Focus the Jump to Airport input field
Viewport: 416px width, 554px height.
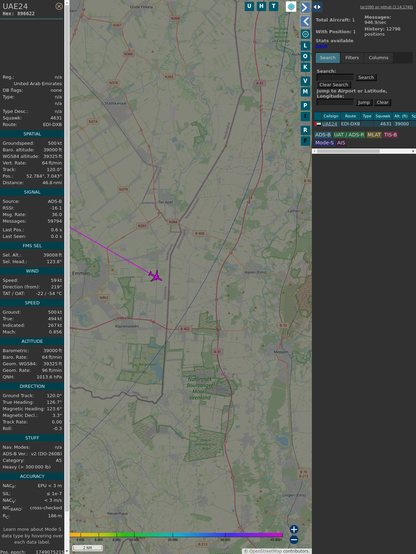[335, 102]
